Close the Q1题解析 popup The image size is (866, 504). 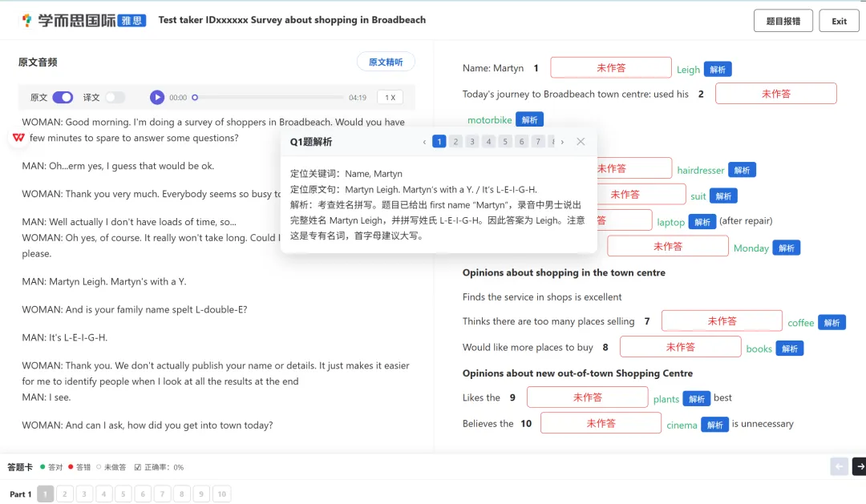click(x=581, y=141)
